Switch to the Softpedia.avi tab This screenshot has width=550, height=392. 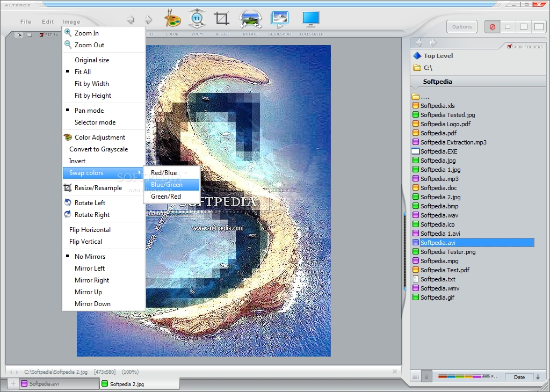pyautogui.click(x=58, y=383)
